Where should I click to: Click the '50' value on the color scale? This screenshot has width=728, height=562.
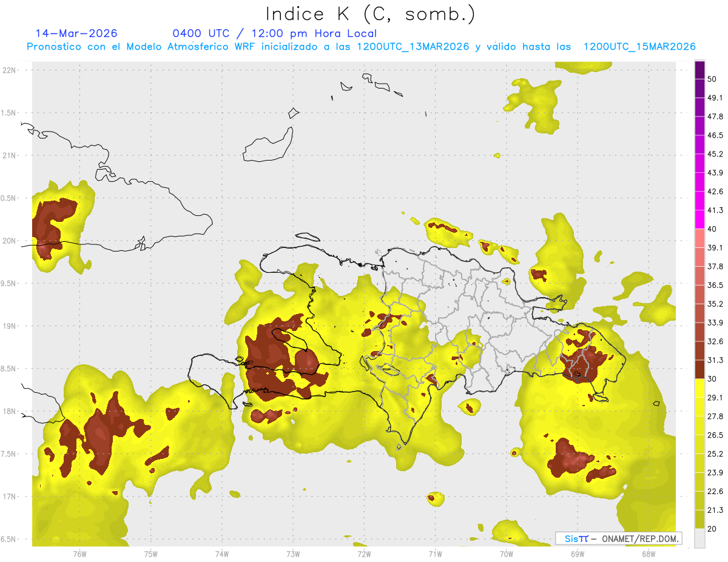click(712, 79)
